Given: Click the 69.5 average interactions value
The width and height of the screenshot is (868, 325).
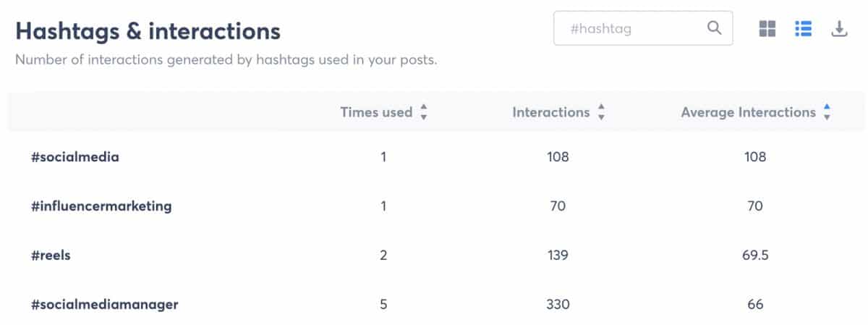Looking at the screenshot, I should (755, 255).
